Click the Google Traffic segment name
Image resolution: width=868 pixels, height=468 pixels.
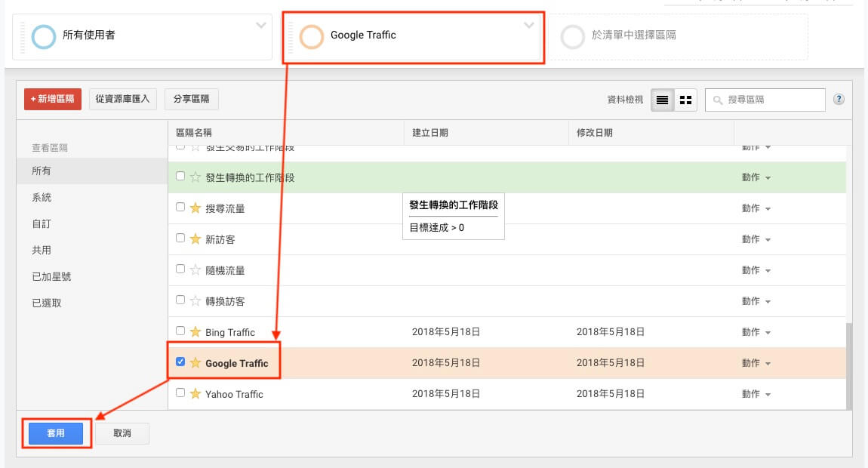(x=236, y=363)
